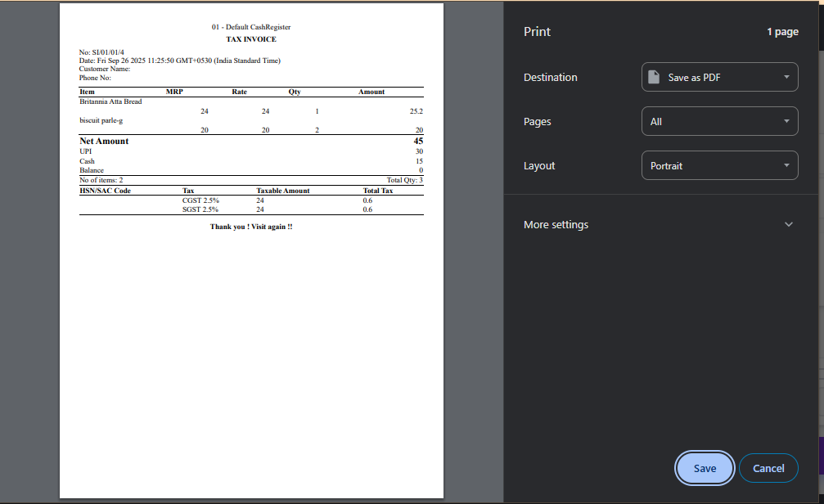Screen dimensions: 824x504
Task: Click the HSN/SAC Code column header
Action: pos(105,191)
